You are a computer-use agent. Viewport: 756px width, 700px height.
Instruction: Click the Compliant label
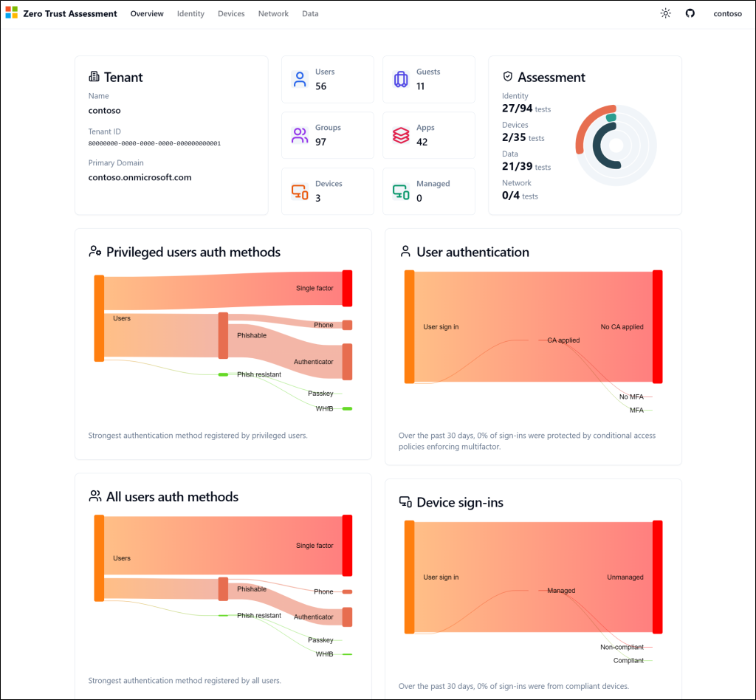point(628,660)
